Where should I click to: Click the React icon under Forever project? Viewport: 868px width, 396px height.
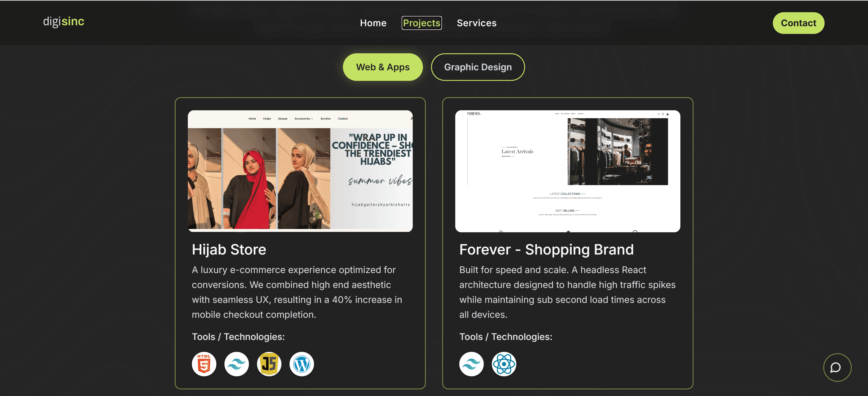(x=504, y=364)
